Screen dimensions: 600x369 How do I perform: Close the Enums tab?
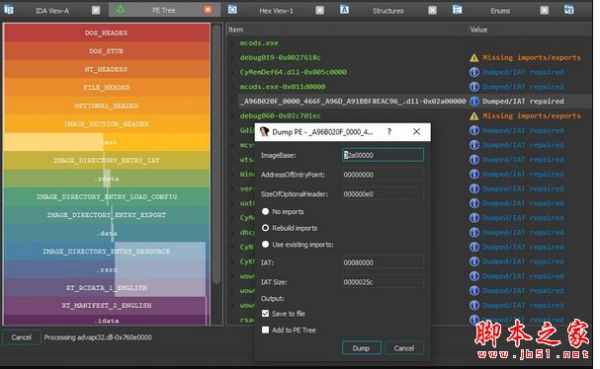pyautogui.click(x=544, y=10)
